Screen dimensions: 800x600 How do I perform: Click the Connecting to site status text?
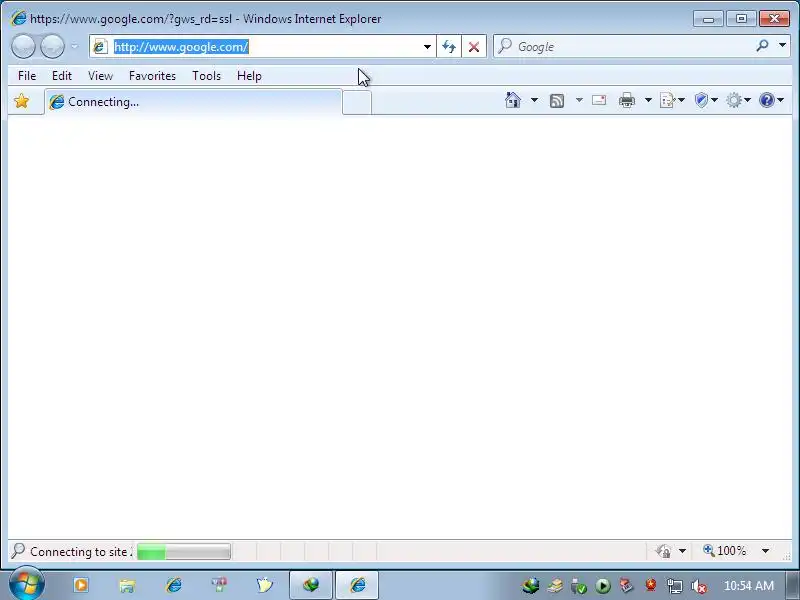[80, 552]
